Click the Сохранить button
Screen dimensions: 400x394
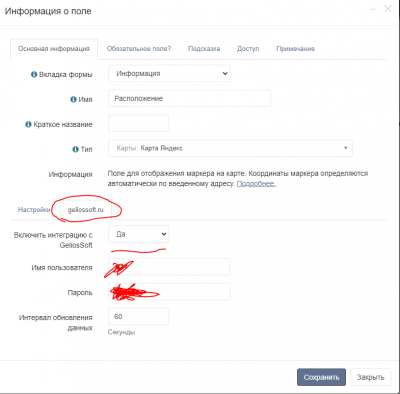(x=321, y=377)
